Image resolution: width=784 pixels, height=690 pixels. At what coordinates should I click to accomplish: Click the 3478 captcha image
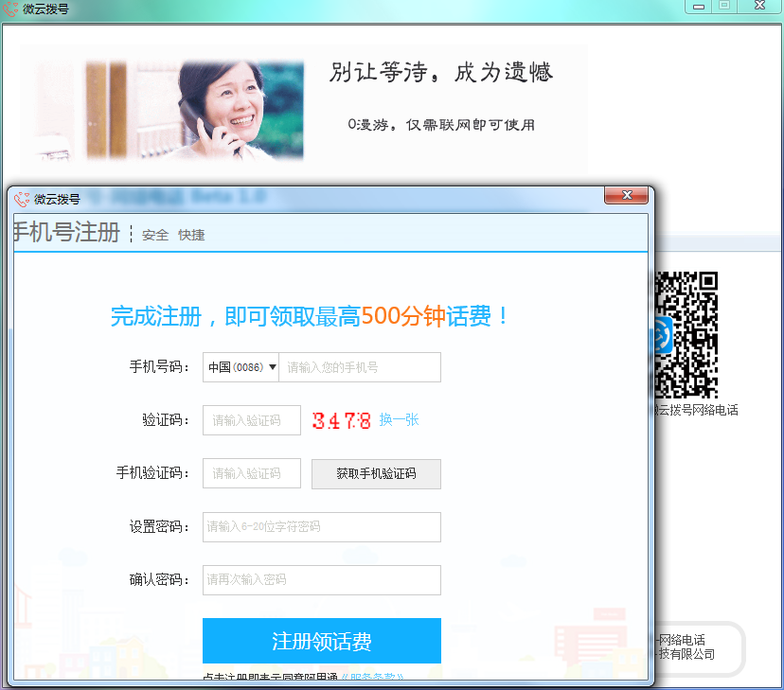(342, 420)
